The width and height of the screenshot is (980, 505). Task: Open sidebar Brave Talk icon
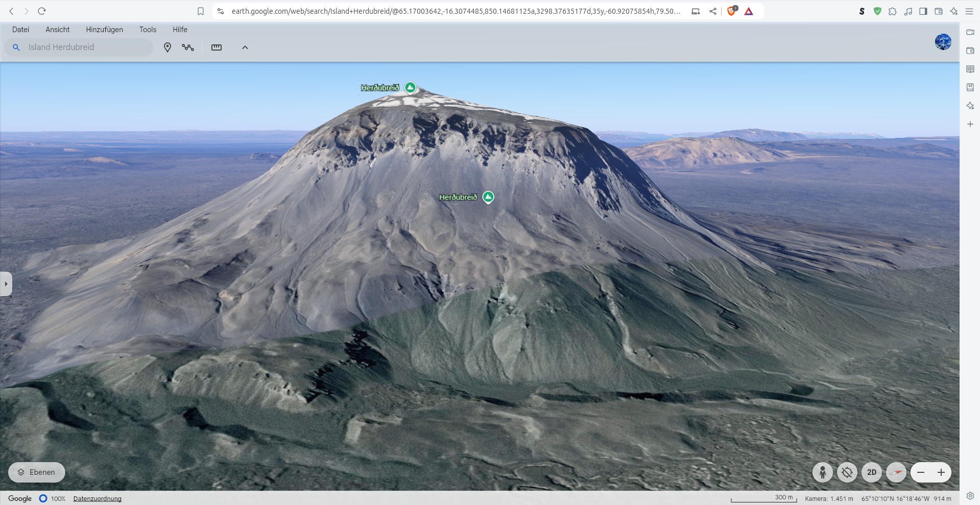[x=970, y=32]
